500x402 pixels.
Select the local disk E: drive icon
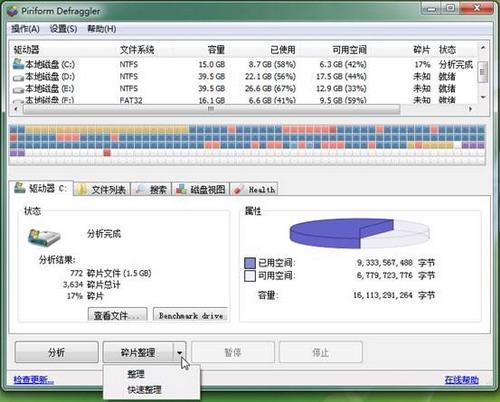(x=18, y=90)
